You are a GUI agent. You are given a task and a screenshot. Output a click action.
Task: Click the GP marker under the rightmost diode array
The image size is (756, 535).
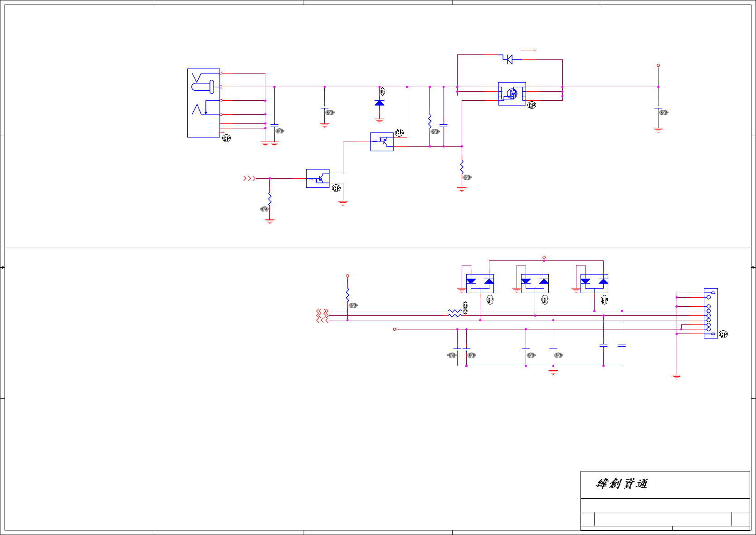point(604,300)
